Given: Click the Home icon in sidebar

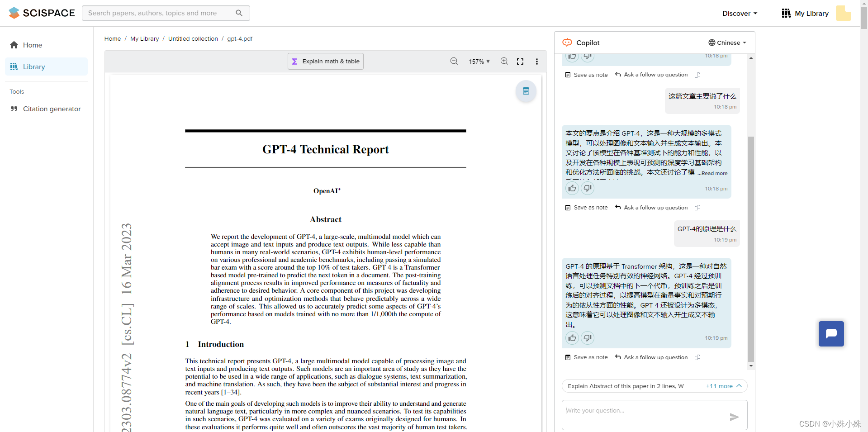Looking at the screenshot, I should coord(14,45).
